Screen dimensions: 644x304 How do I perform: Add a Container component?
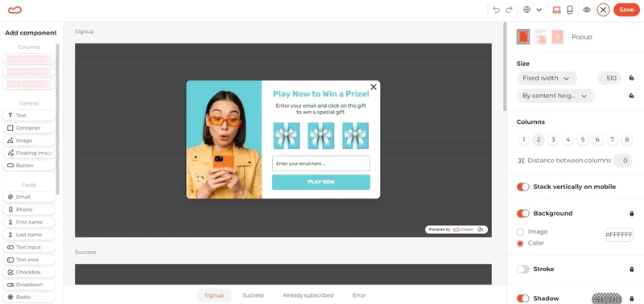pyautogui.click(x=29, y=128)
